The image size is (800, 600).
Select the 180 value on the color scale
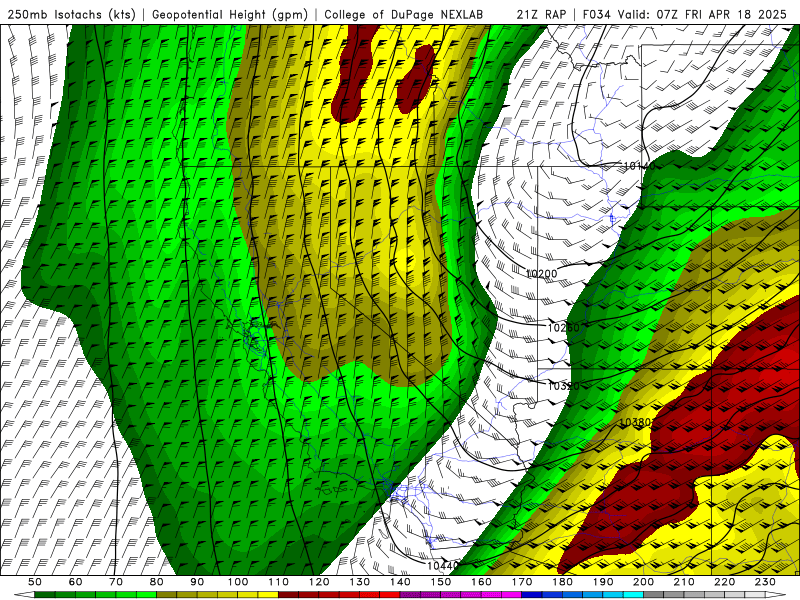pyautogui.click(x=562, y=582)
